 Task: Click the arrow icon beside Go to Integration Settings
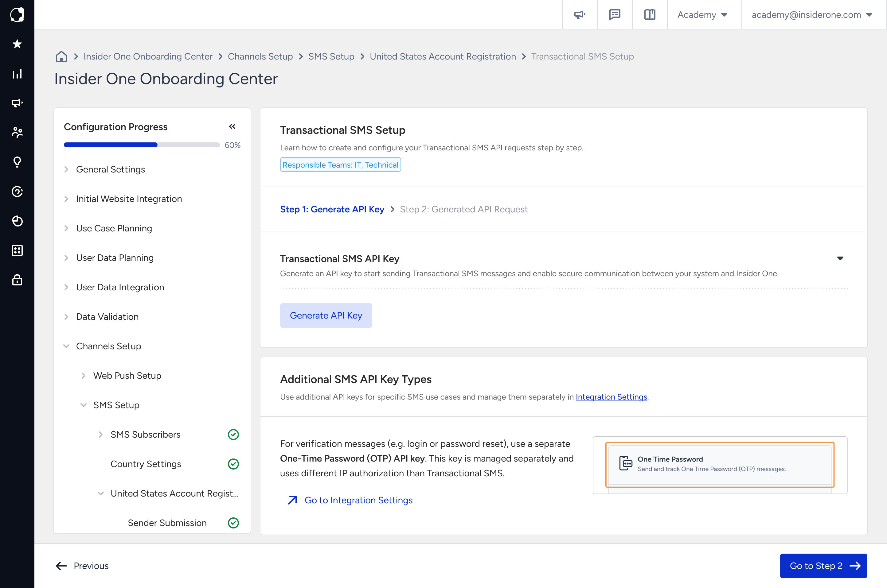[x=292, y=500]
